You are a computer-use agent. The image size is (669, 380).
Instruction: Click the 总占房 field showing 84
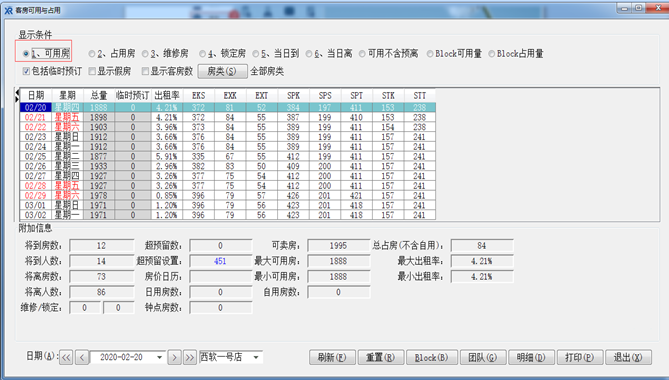482,246
